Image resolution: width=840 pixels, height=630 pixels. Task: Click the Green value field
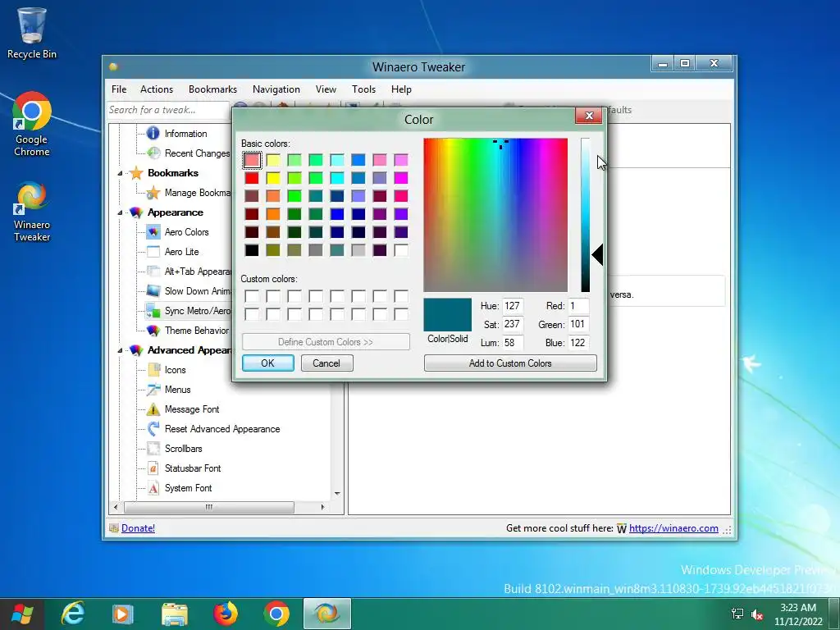click(x=578, y=324)
